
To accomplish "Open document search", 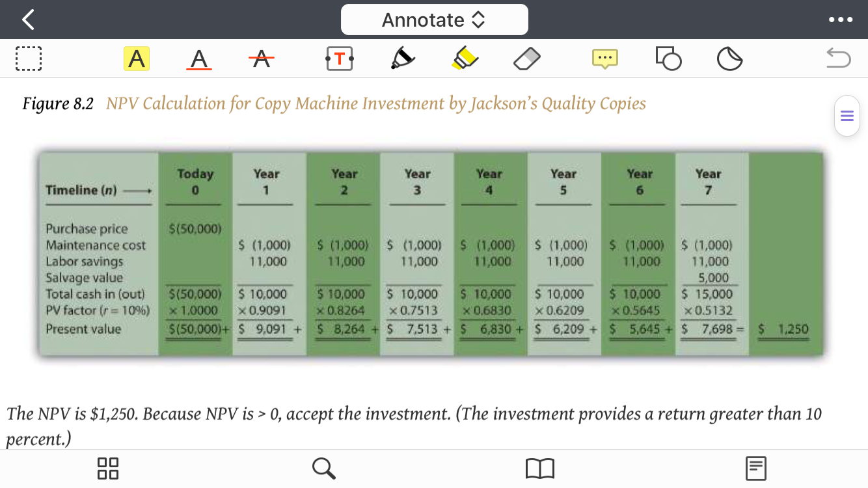I will click(x=323, y=468).
